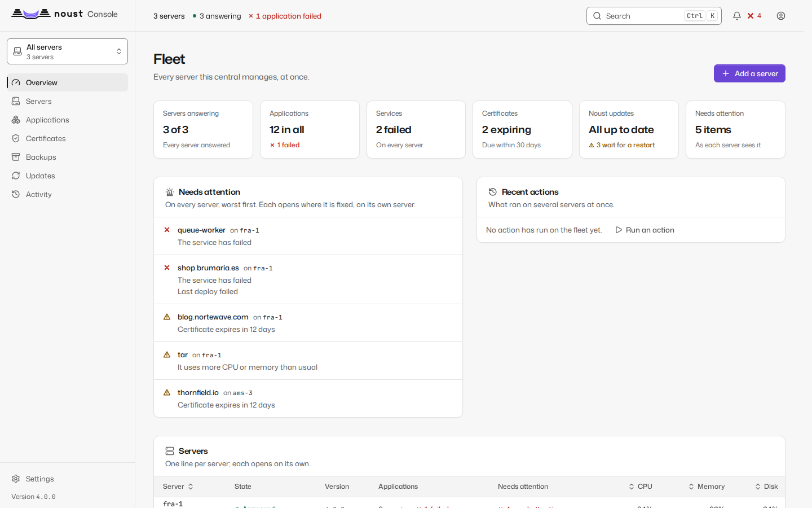812x508 pixels.
Task: Click the Run an action play icon
Action: 619,230
